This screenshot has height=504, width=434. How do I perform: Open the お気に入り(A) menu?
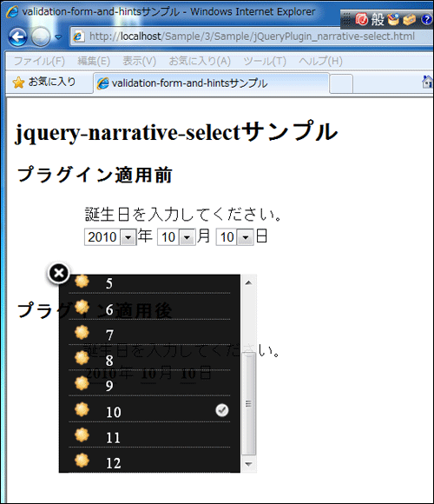[x=200, y=61]
